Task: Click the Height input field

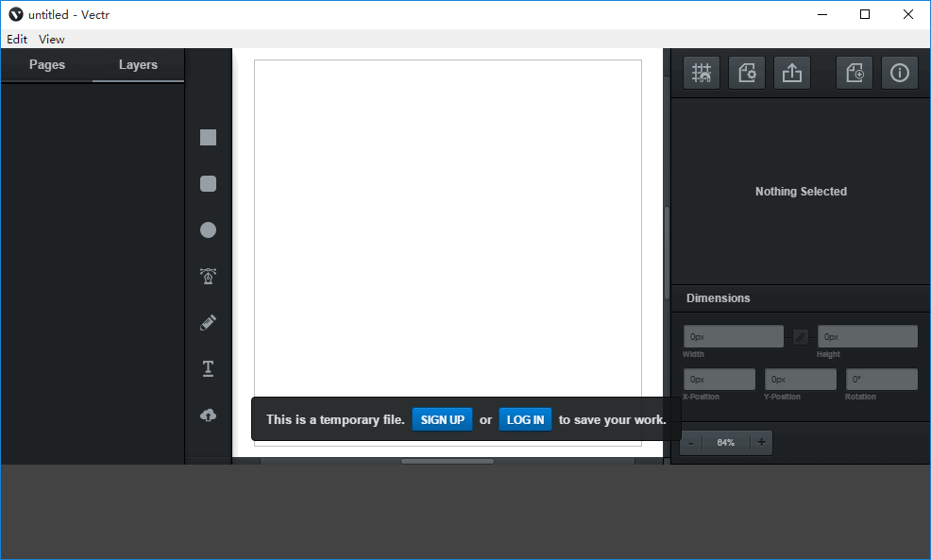Action: (x=868, y=337)
